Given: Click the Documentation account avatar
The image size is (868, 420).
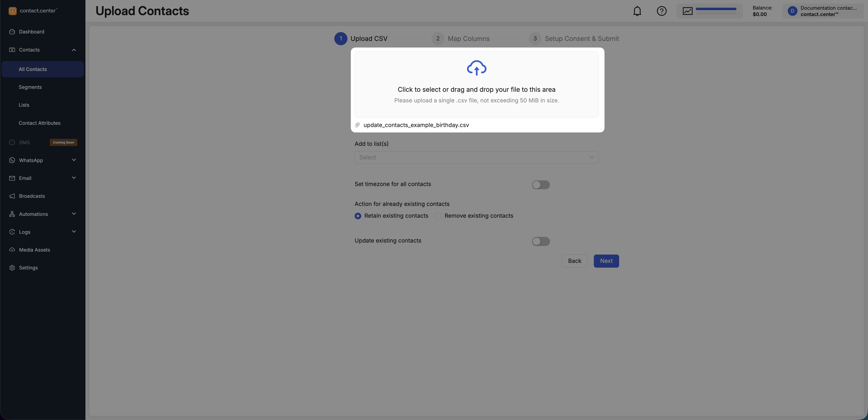Looking at the screenshot, I should click(x=792, y=11).
